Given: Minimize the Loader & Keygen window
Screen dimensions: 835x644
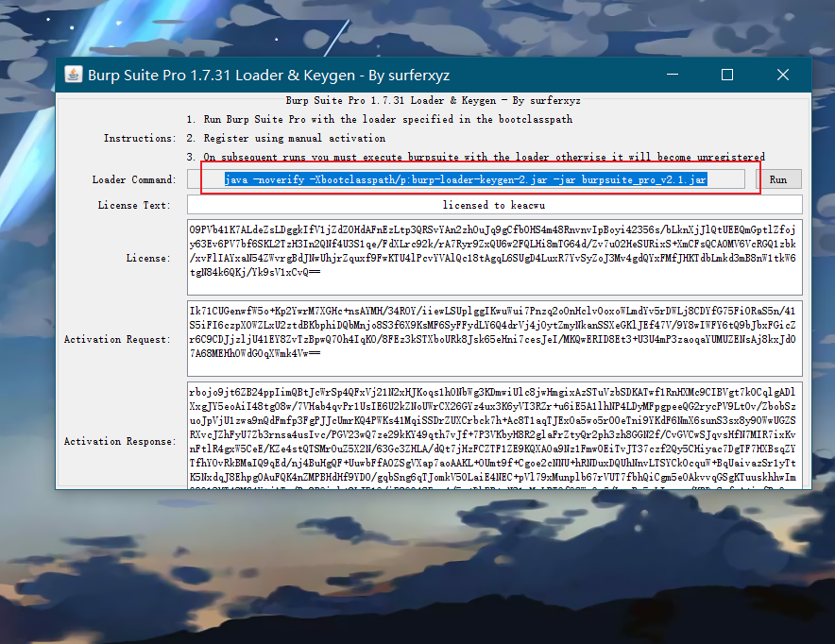Looking at the screenshot, I should [673, 75].
